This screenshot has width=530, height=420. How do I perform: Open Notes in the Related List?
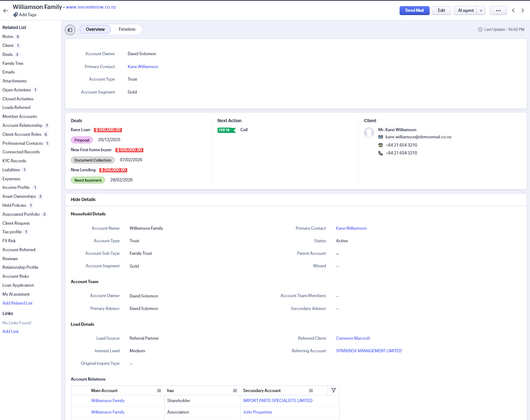point(8,37)
